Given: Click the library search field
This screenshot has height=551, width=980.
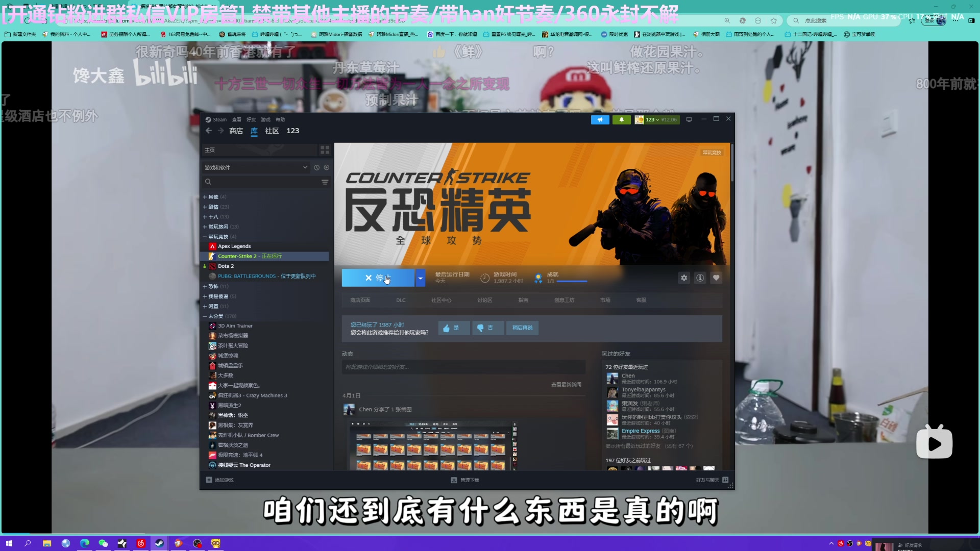Looking at the screenshot, I should tap(260, 182).
